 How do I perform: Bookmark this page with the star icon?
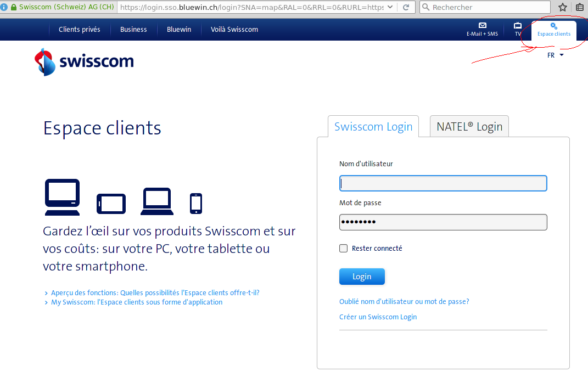tap(563, 7)
